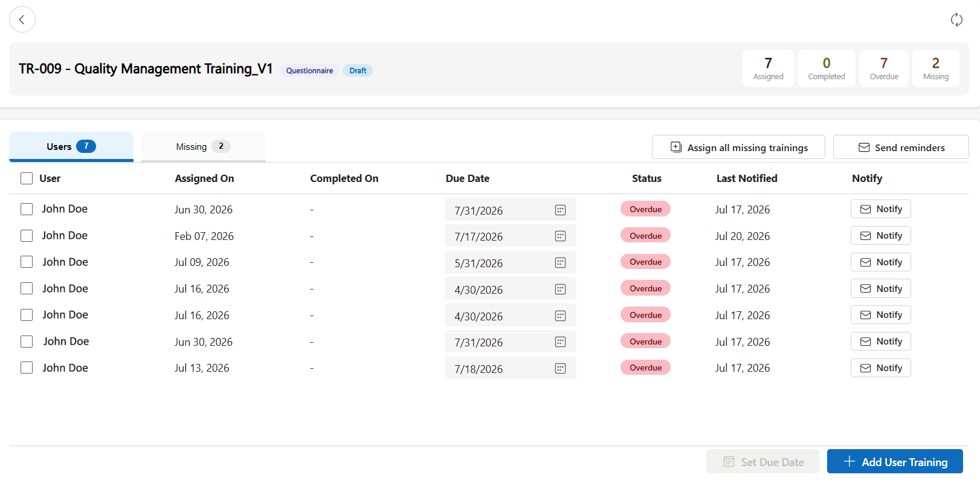Click the training title TR-009 Quality Management Training_V1
Viewport: 980px width, 486px height.
pyautogui.click(x=146, y=69)
